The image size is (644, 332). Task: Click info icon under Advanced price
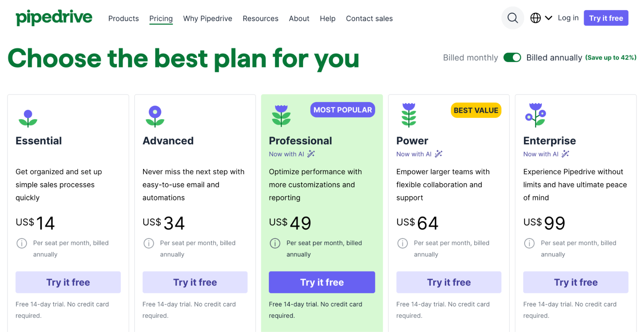point(149,243)
